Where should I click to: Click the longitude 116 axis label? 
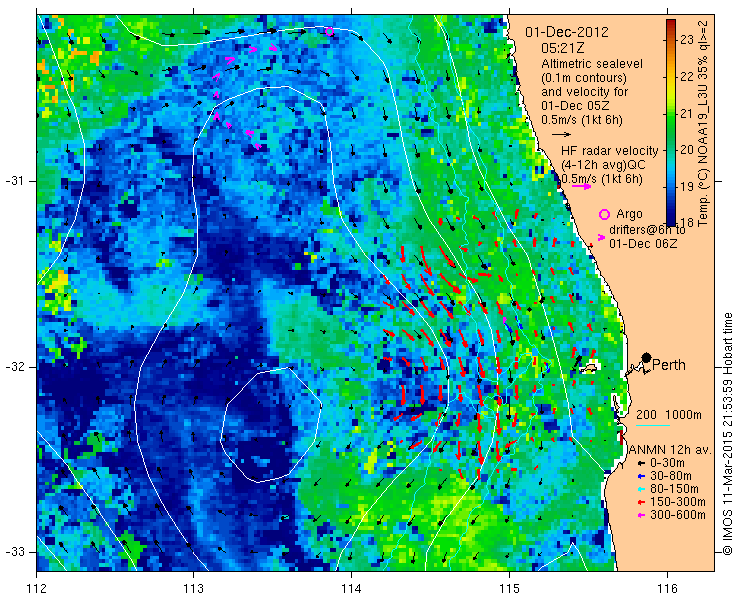pyautogui.click(x=667, y=589)
